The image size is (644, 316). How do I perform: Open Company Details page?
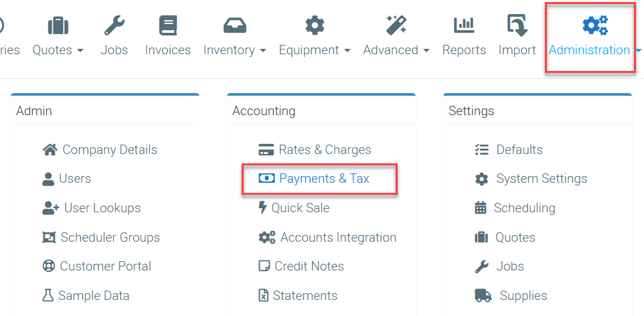110,150
